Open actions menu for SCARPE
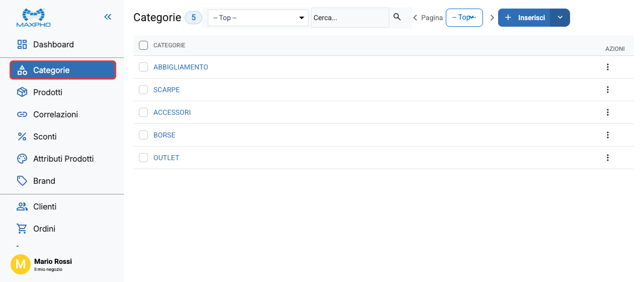The height and width of the screenshot is (282, 644). pyautogui.click(x=608, y=90)
